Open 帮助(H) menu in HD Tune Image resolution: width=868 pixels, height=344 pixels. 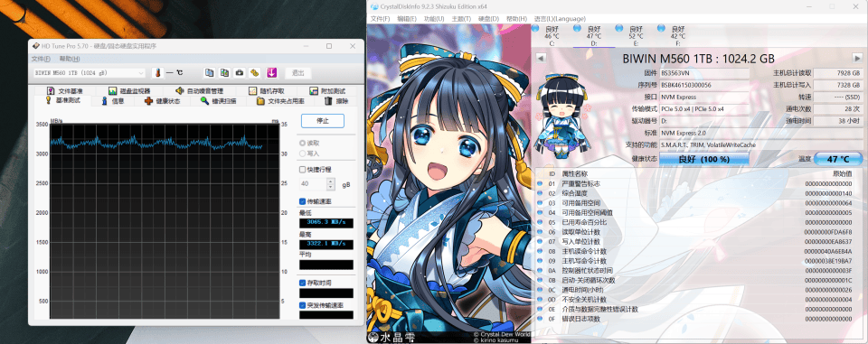tap(70, 59)
